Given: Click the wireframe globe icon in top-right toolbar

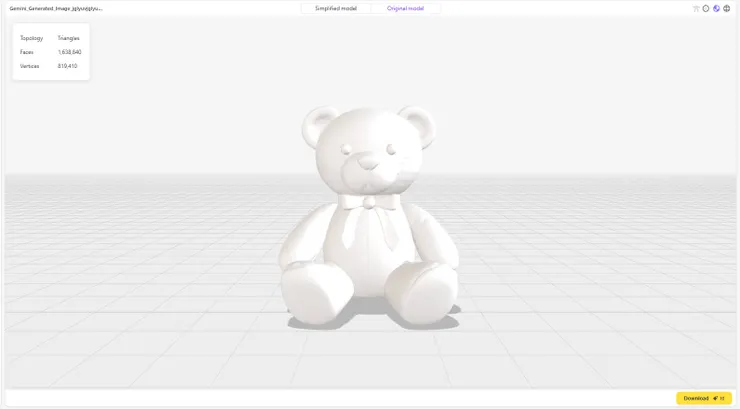Looking at the screenshot, I should pyautogui.click(x=726, y=8).
